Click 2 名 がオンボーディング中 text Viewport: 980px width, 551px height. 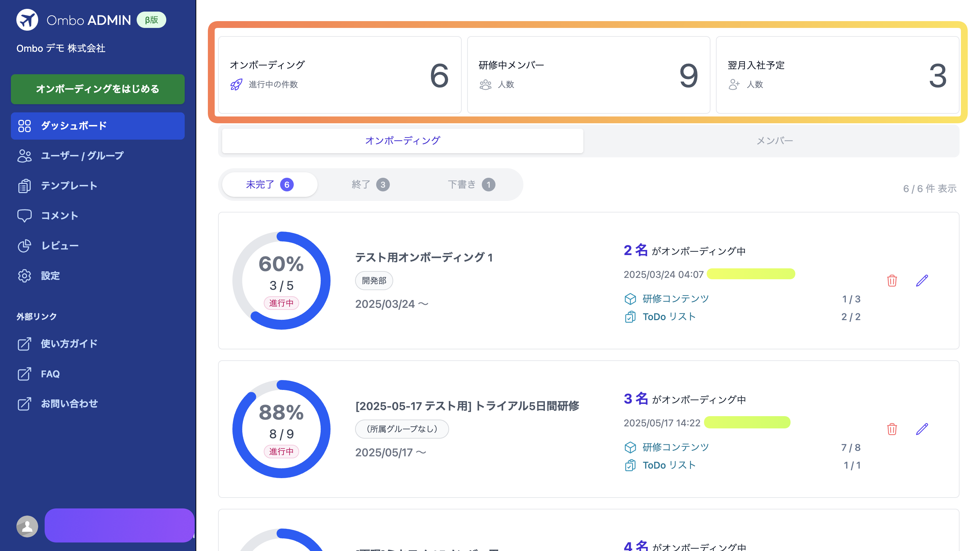click(685, 251)
